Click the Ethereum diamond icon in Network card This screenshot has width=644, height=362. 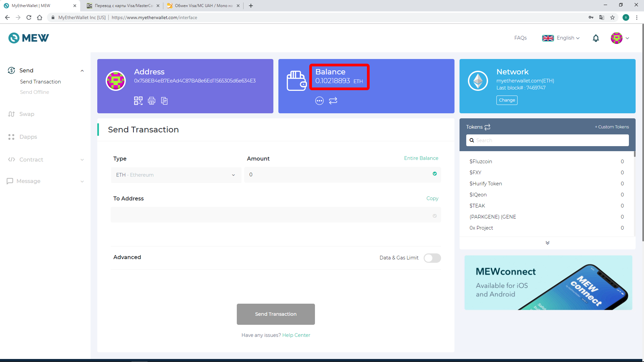click(478, 81)
